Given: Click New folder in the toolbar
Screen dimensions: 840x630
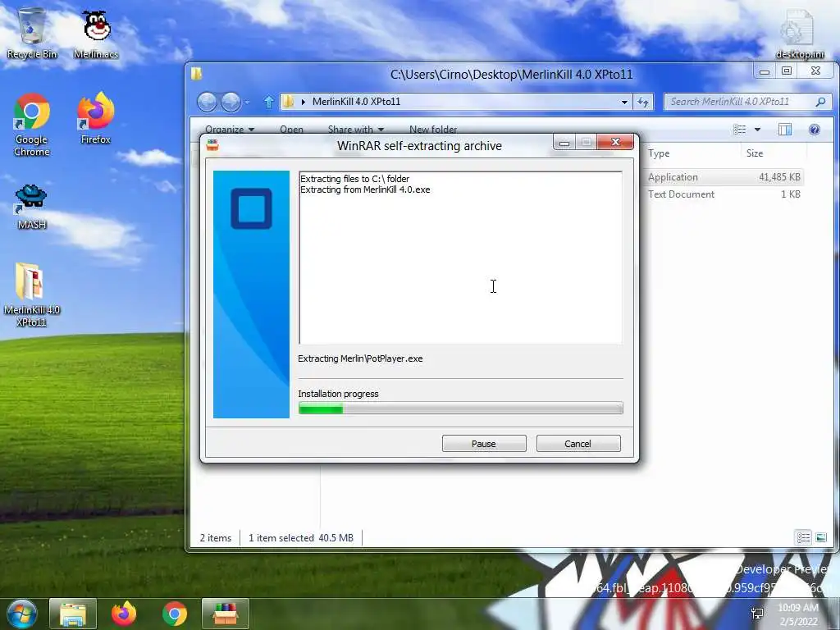Looking at the screenshot, I should [x=433, y=129].
